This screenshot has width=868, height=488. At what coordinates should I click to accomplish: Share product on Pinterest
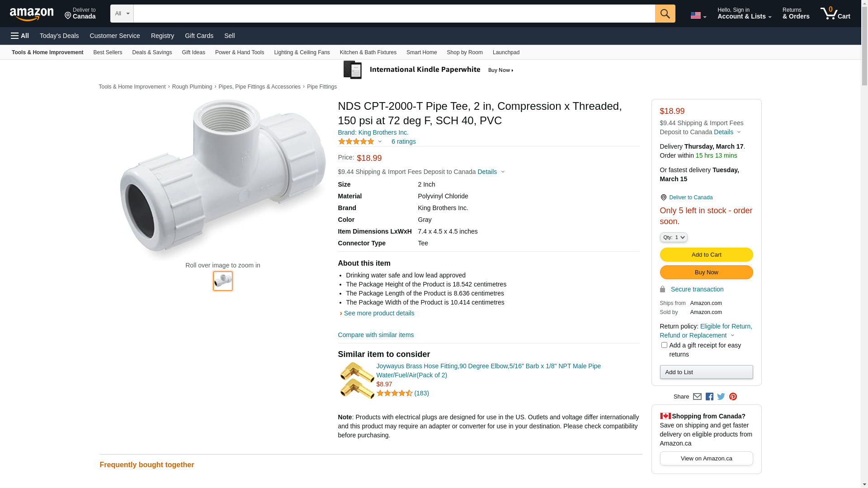(733, 397)
